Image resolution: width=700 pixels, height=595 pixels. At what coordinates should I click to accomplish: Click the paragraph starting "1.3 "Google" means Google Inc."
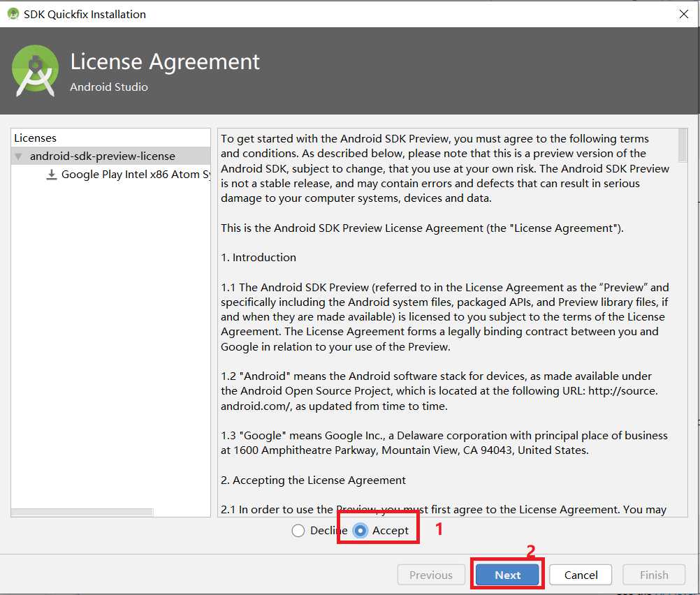(x=444, y=443)
